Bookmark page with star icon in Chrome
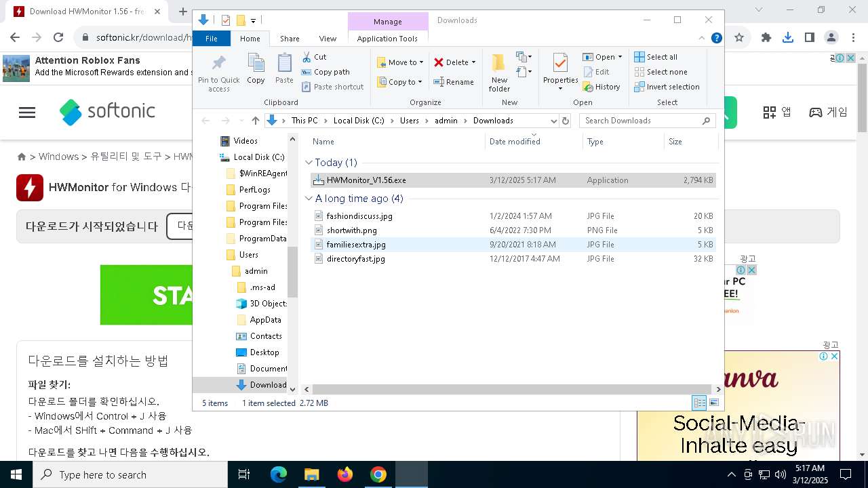The height and width of the screenshot is (488, 868). tap(739, 37)
